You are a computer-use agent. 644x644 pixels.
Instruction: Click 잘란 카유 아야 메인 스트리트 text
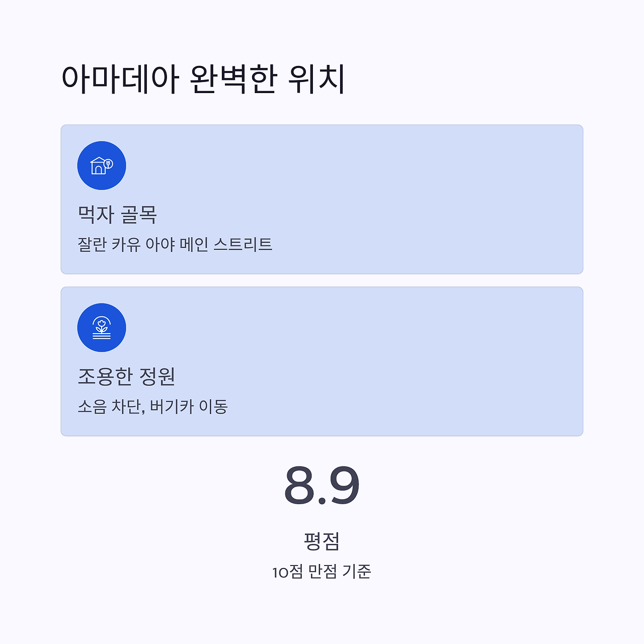(175, 245)
